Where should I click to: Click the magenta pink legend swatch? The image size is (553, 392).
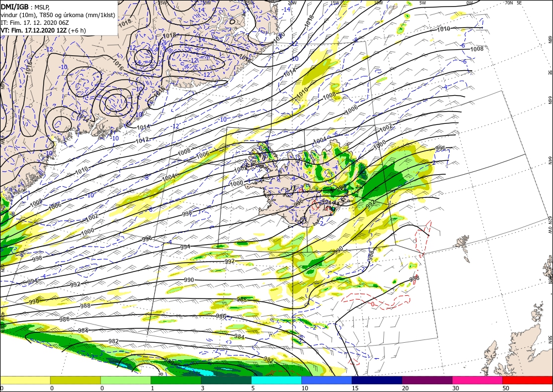[x=478, y=380]
